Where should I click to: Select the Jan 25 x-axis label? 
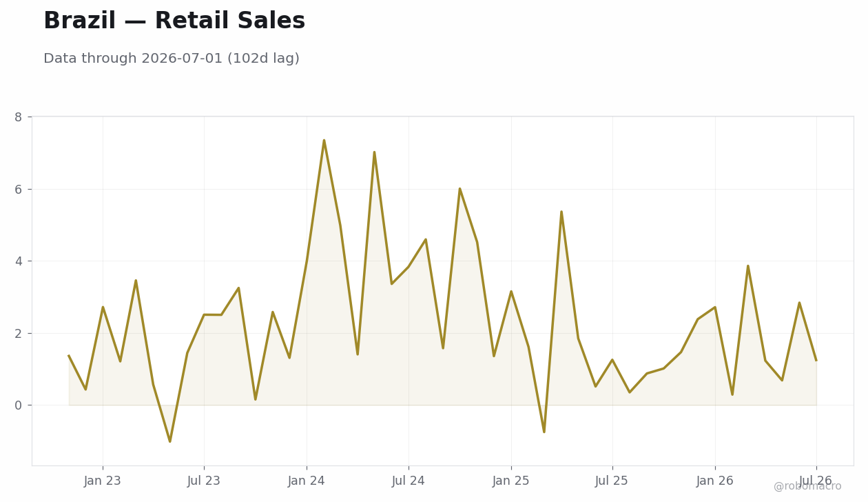tap(511, 481)
